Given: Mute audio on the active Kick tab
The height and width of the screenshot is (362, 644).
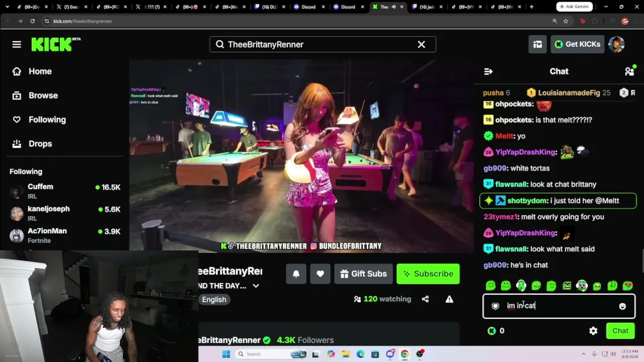Looking at the screenshot, I should [394, 7].
